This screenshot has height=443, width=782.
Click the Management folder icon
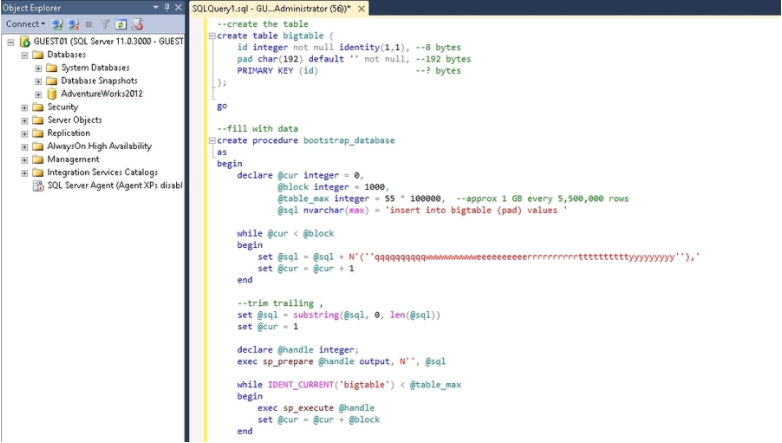[38, 159]
